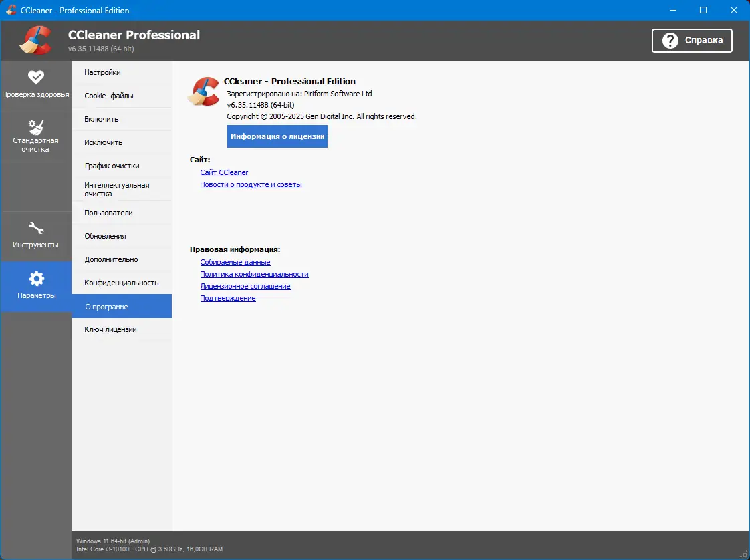Select the О программе item
Viewport: 750px width, 560px height.
click(x=122, y=307)
